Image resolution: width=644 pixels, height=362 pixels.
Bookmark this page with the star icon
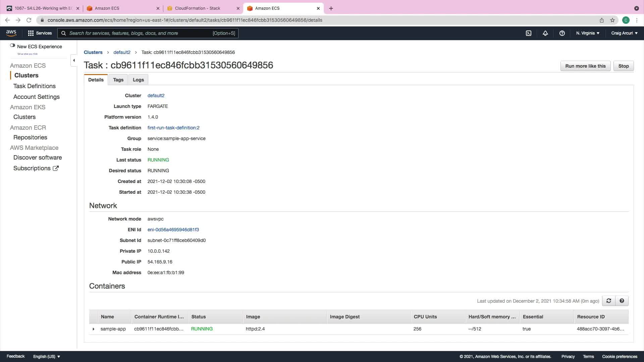[612, 20]
